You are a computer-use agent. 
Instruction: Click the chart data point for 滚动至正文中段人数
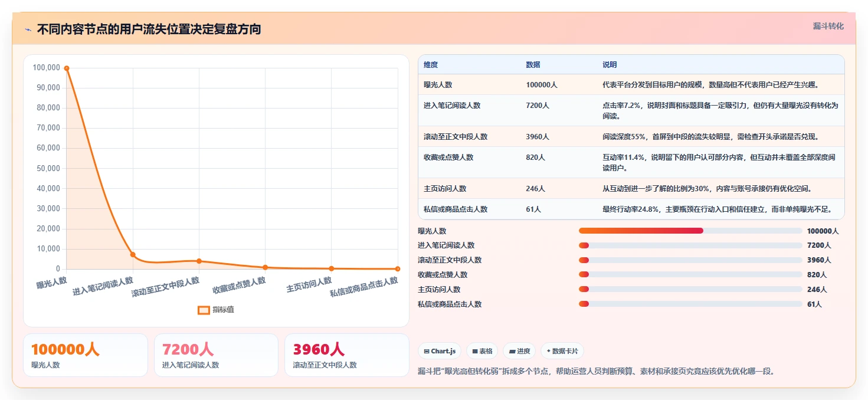199,261
